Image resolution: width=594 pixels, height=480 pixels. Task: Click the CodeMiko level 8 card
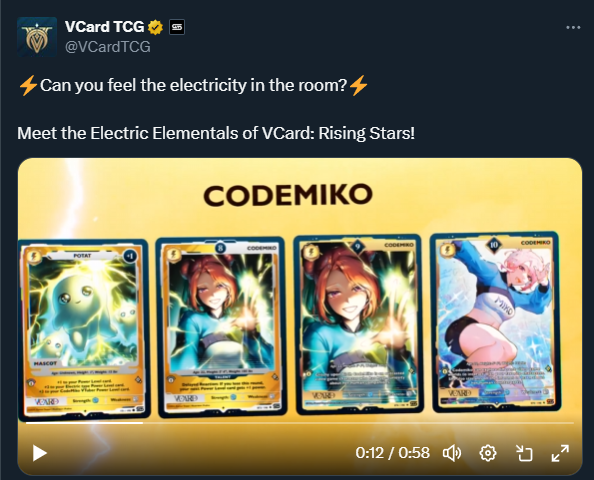click(x=221, y=327)
